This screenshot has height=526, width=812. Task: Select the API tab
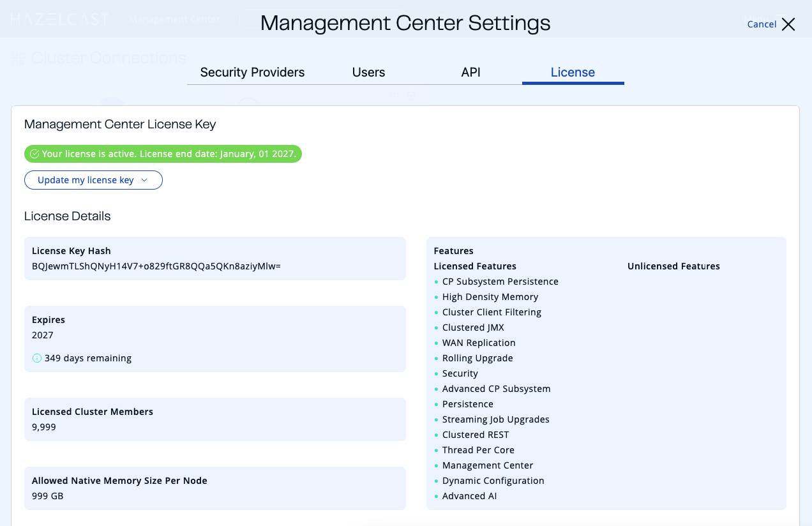pyautogui.click(x=470, y=72)
